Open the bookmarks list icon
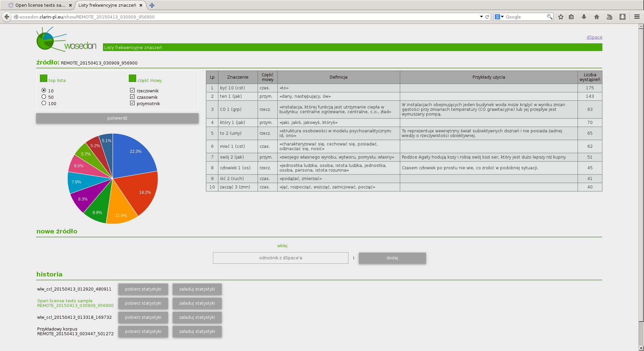The image size is (644, 351). [571, 17]
